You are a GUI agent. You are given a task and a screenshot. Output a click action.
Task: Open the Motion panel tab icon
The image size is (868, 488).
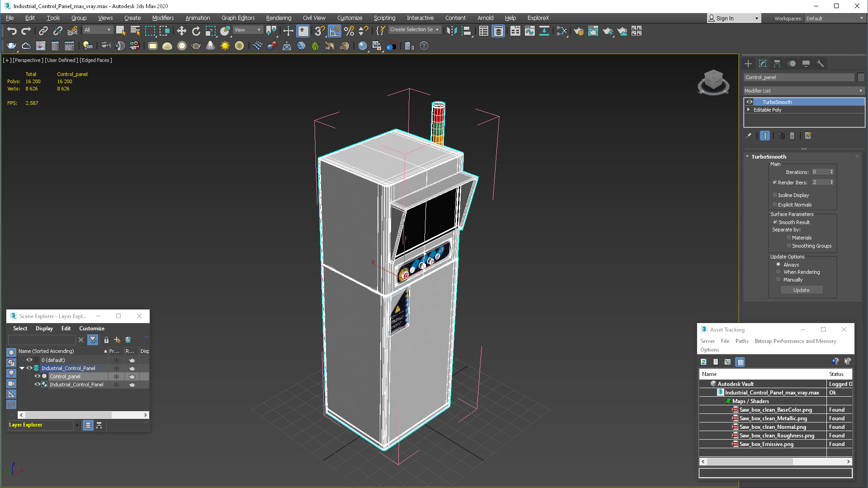[792, 63]
